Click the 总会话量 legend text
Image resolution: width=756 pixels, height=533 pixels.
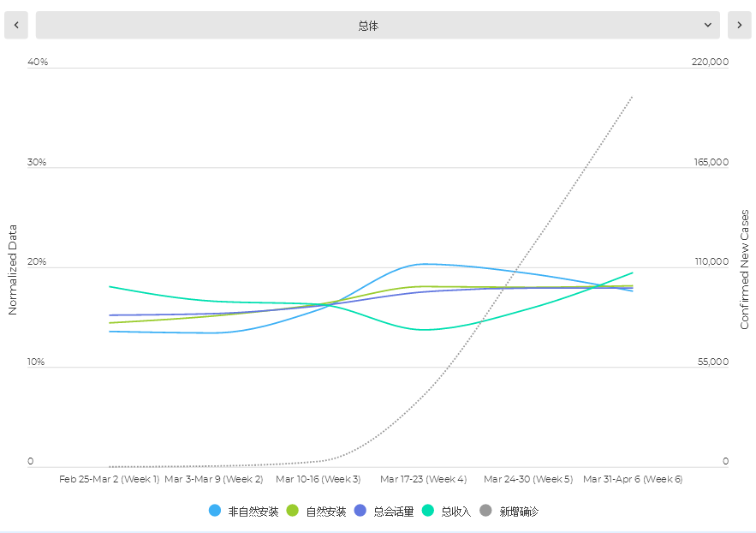[394, 512]
